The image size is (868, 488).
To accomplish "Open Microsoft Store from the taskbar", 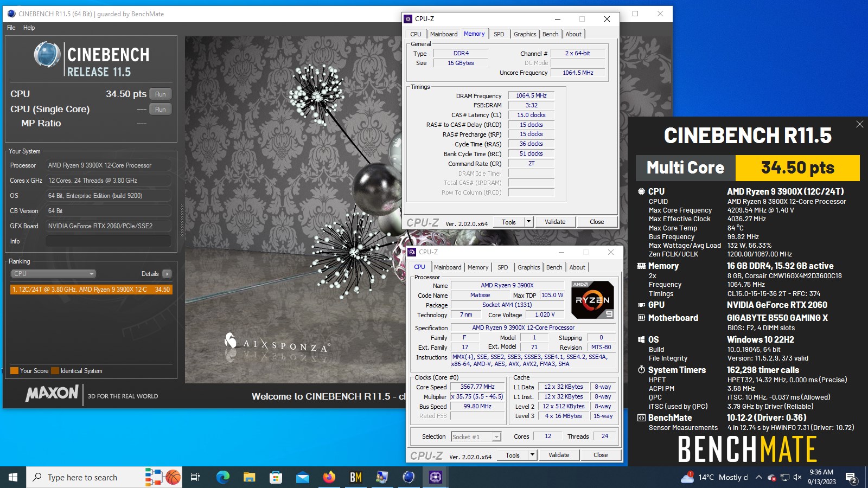I will [276, 477].
